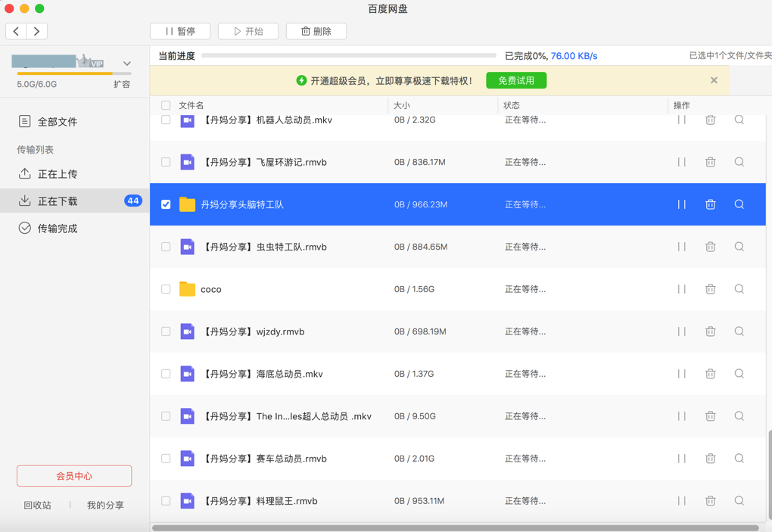
Task: Uncheck the 丹妈分享头脑特工队 checkbox
Action: tap(166, 204)
